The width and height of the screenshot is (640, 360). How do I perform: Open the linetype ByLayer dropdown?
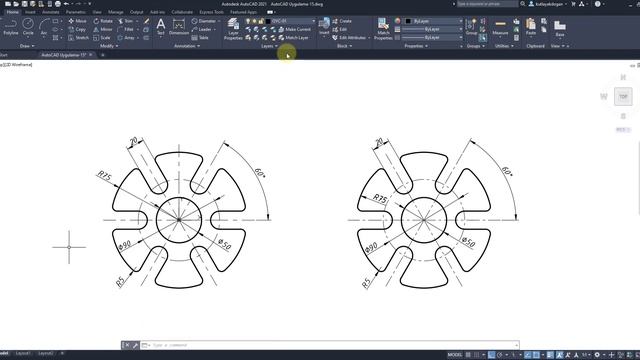(x=432, y=38)
